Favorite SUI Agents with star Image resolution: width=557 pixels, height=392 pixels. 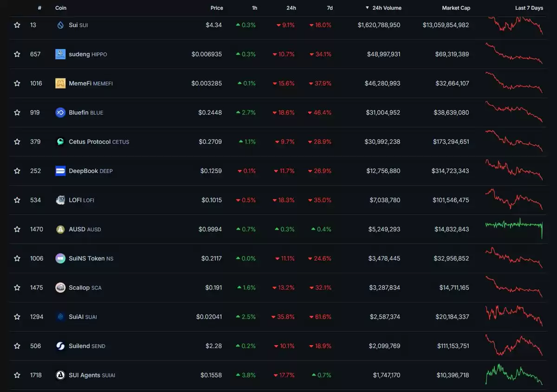17,375
